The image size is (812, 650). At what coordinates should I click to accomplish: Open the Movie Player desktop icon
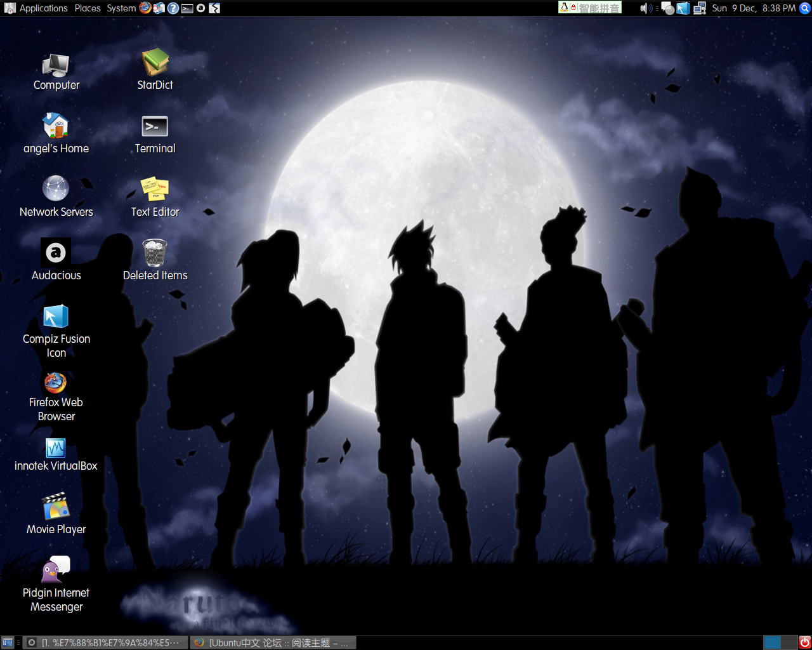click(x=56, y=514)
